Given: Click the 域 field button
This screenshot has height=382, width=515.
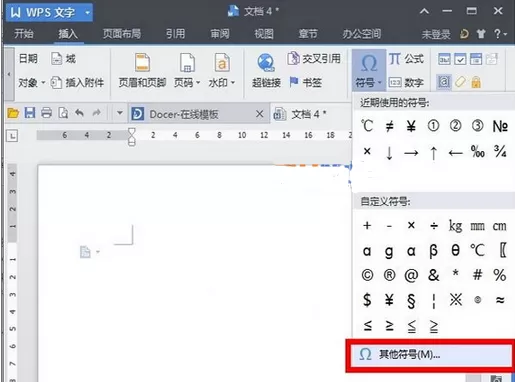Looking at the screenshot, I should pyautogui.click(x=63, y=59).
